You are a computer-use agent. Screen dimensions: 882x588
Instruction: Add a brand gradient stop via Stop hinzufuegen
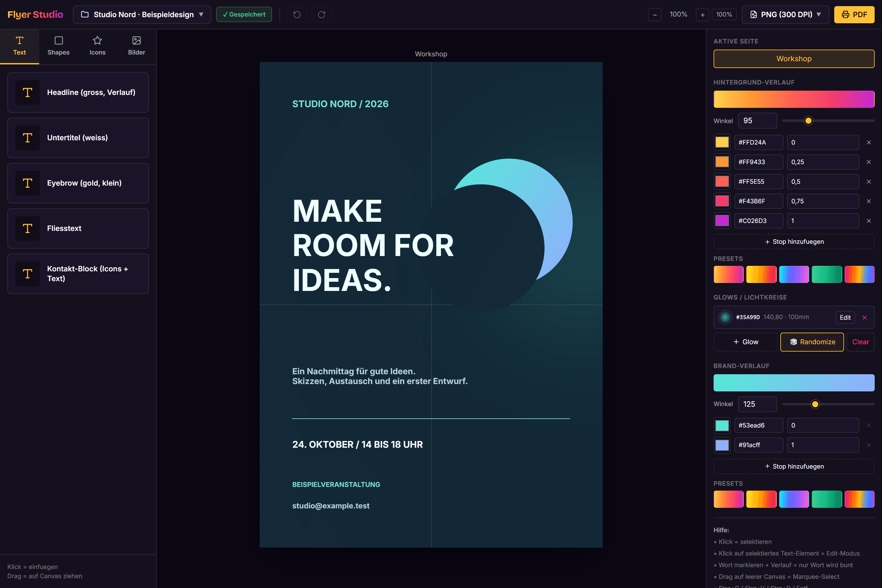point(794,466)
